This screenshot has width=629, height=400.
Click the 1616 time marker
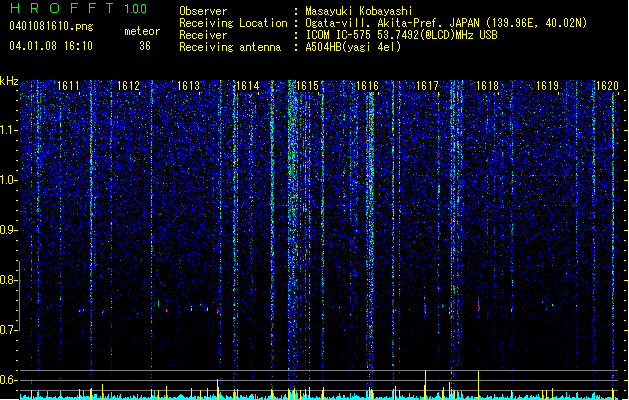[367, 86]
